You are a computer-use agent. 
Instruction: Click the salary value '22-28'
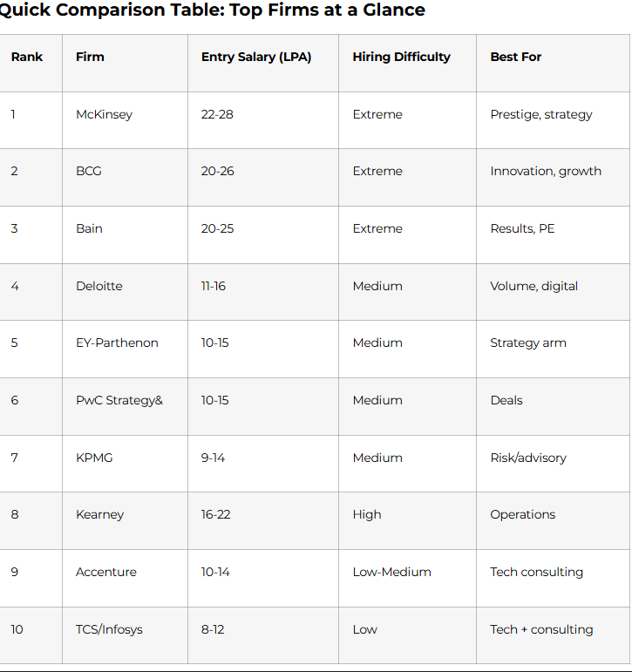[x=217, y=114]
